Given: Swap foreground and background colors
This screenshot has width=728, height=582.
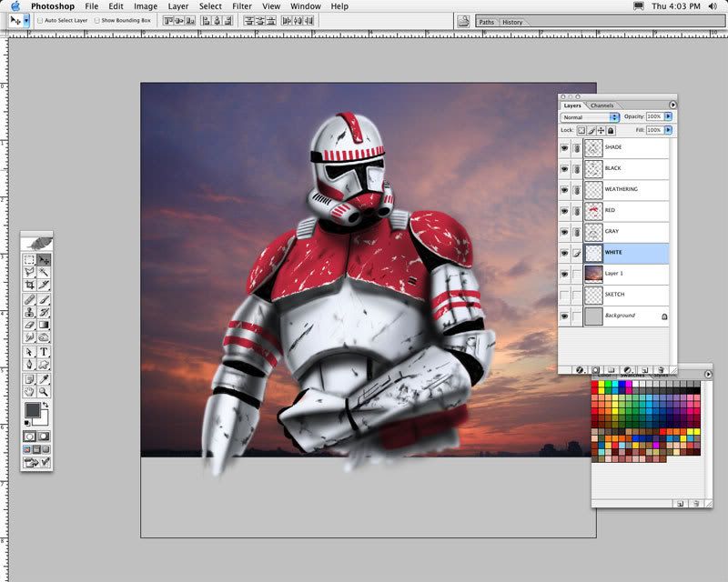Looking at the screenshot, I should [45, 406].
